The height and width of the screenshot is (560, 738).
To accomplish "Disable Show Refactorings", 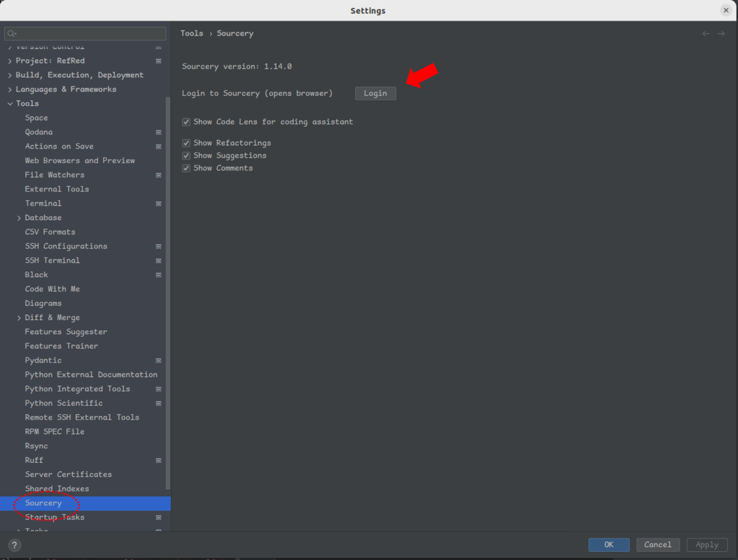I will tap(186, 143).
